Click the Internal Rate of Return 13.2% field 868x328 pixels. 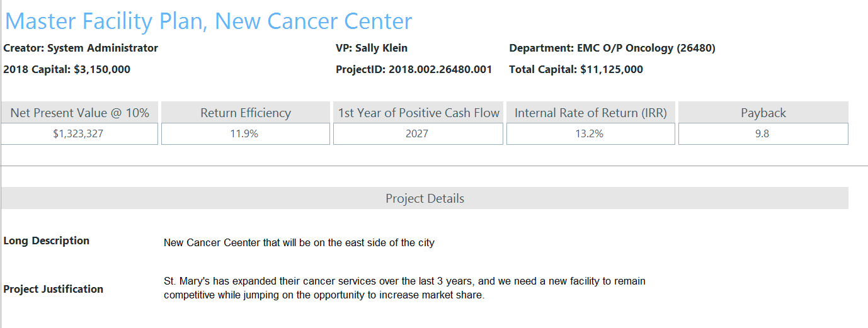tap(591, 134)
